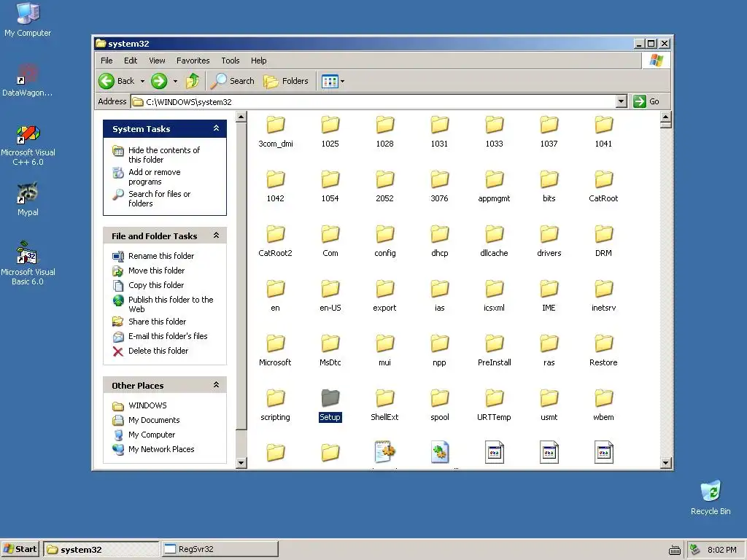This screenshot has height=560, width=747.
Task: Open the Edit menu
Action: coord(131,61)
